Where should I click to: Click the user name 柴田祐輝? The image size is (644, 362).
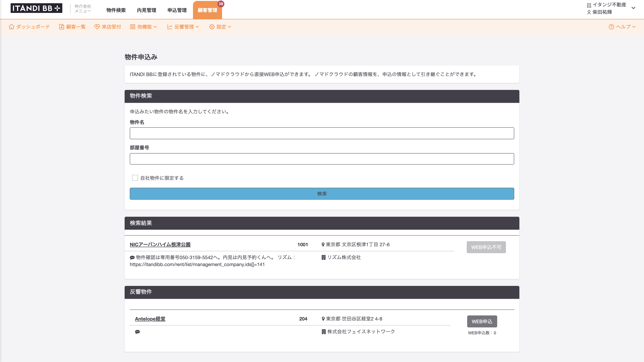point(602,12)
